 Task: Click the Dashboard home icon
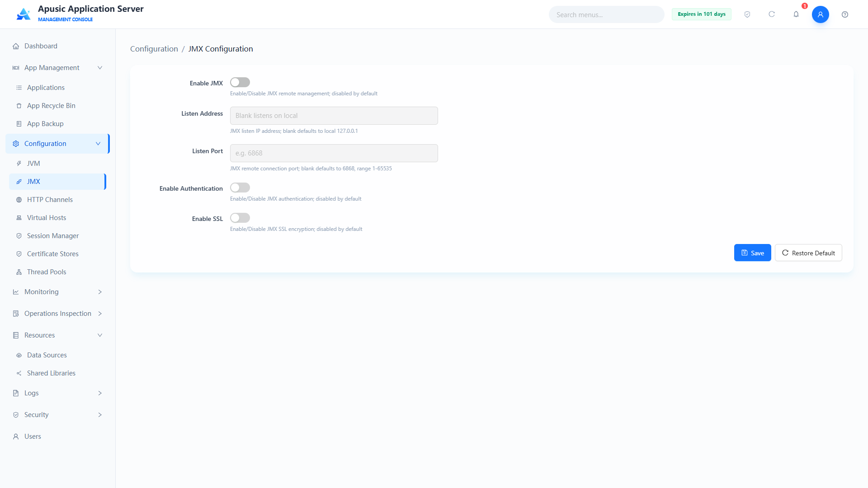tap(16, 46)
